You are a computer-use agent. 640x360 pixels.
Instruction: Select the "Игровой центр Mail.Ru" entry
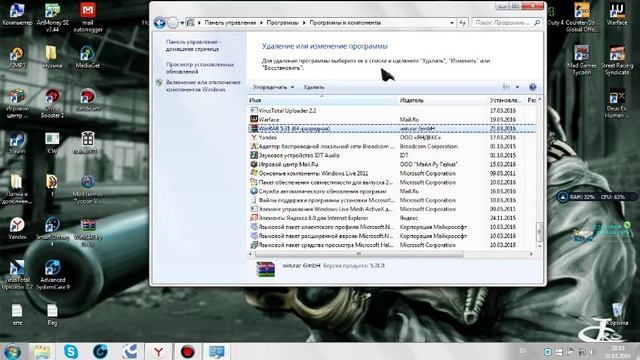391,164
